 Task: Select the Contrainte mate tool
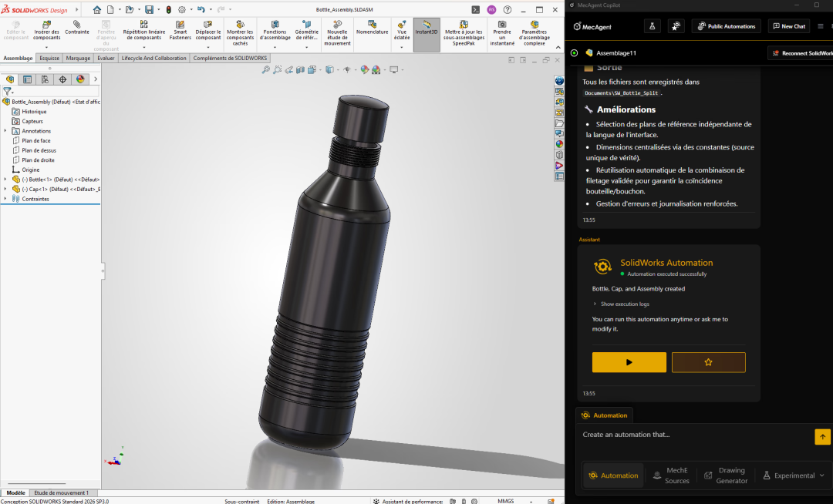coord(77,28)
